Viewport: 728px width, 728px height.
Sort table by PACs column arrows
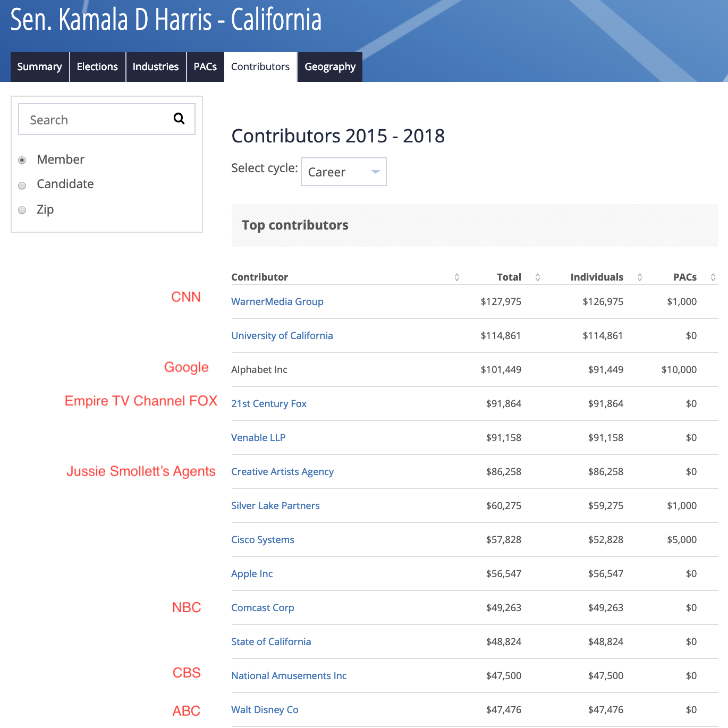click(713, 277)
